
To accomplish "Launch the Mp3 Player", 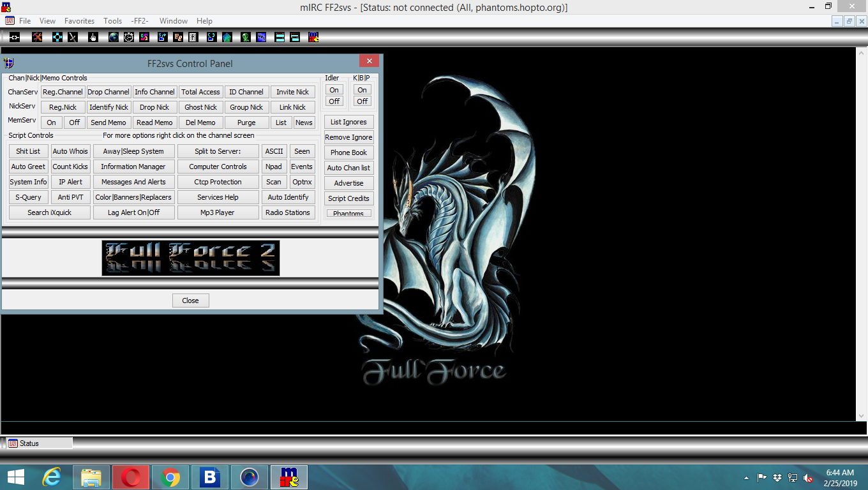I will [x=218, y=212].
